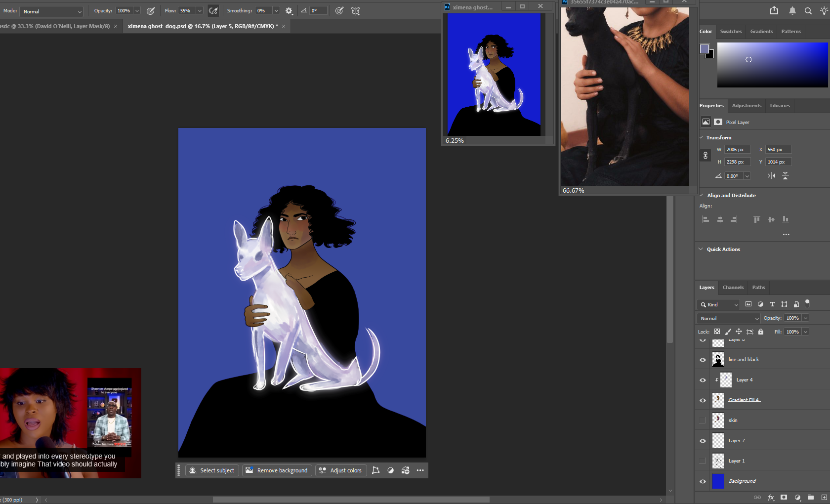Open symmetry paint butterfly icon

[x=355, y=11]
